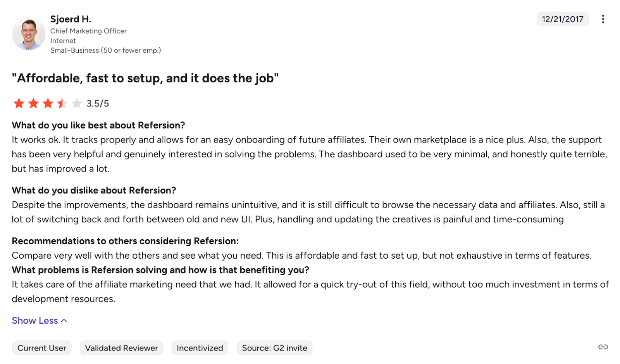The image size is (620, 364).
Task: Click the third star in the rating
Action: 48,103
